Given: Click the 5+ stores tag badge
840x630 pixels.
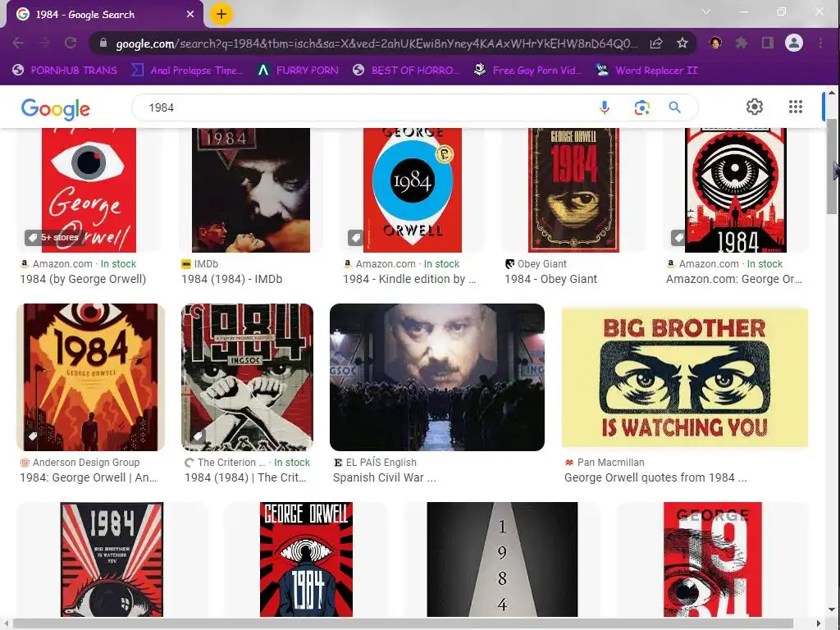Looking at the screenshot, I should click(55, 237).
